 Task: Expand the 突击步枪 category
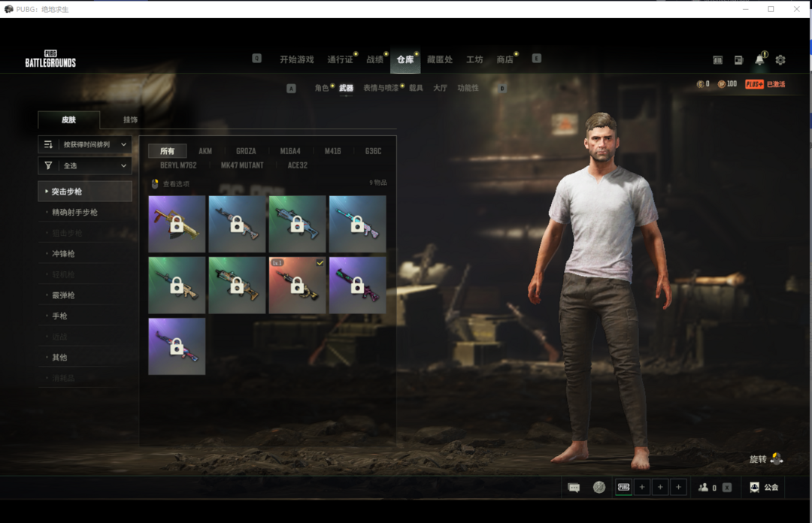pos(85,192)
